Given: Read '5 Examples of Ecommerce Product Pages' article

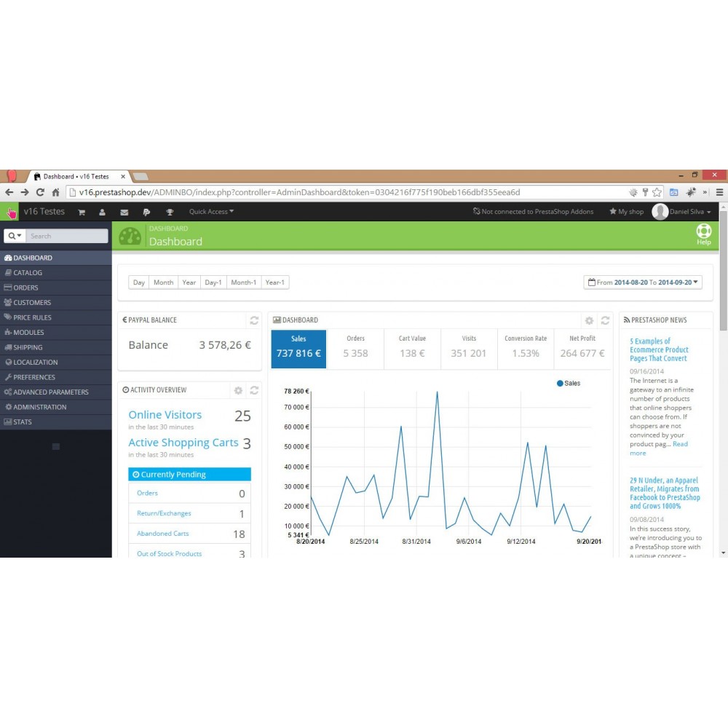Looking at the screenshot, I should click(x=660, y=349).
